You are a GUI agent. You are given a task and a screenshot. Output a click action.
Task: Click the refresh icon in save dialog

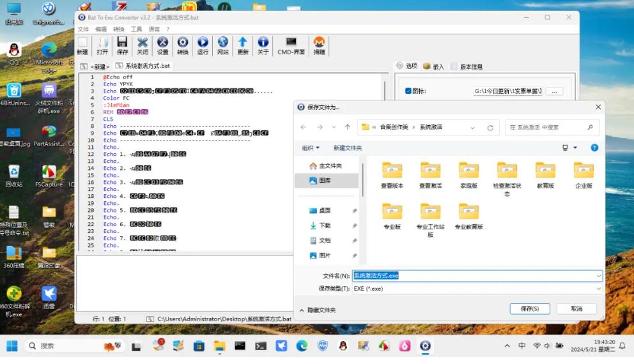[490, 127]
